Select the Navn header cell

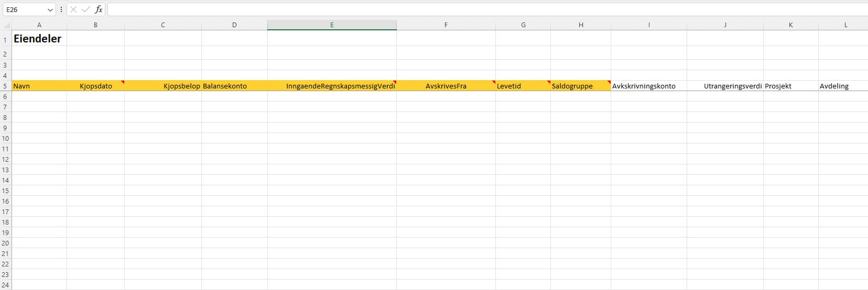point(39,86)
